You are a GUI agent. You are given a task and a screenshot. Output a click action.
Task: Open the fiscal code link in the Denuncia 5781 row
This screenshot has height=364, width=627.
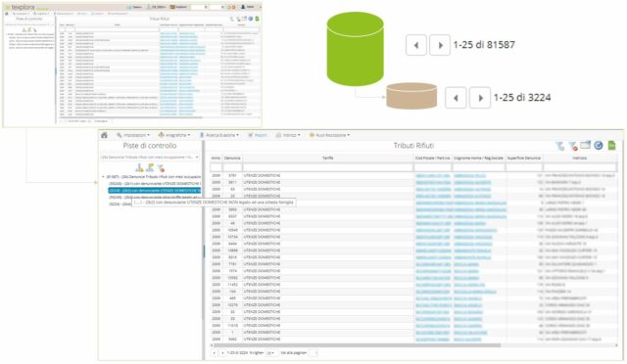coord(433,175)
